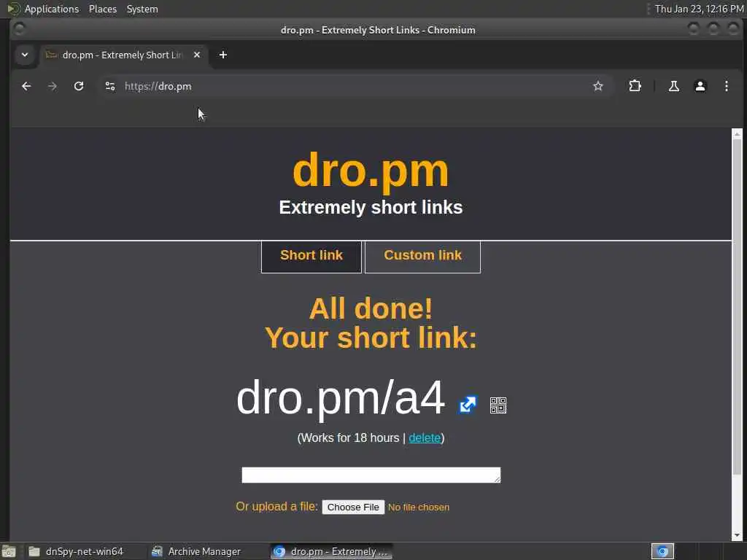The image size is (747, 560).
Task: Switch to Archive Manager in taskbar
Action: tap(196, 551)
